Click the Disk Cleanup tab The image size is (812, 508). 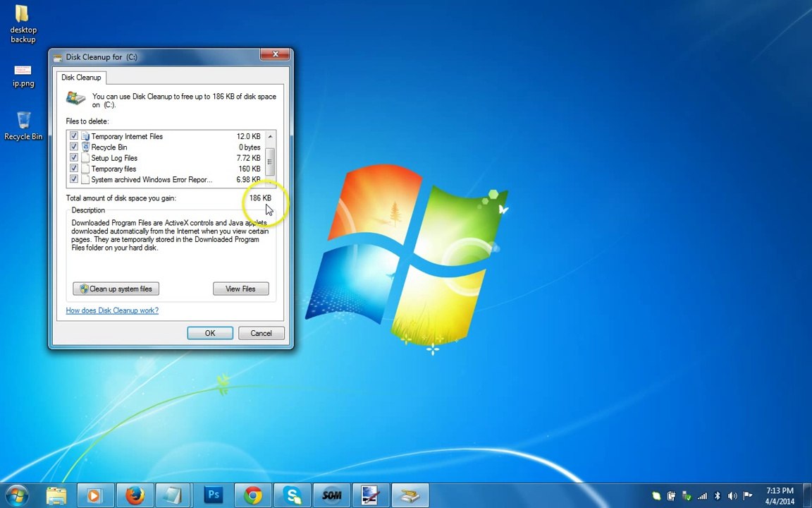tap(81, 77)
